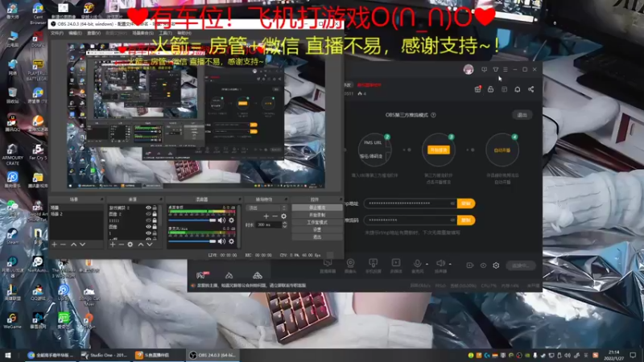Viewport: 644px width, 362px height.
Task: Click orange 开始推流 button in Douyu
Action: point(438,150)
